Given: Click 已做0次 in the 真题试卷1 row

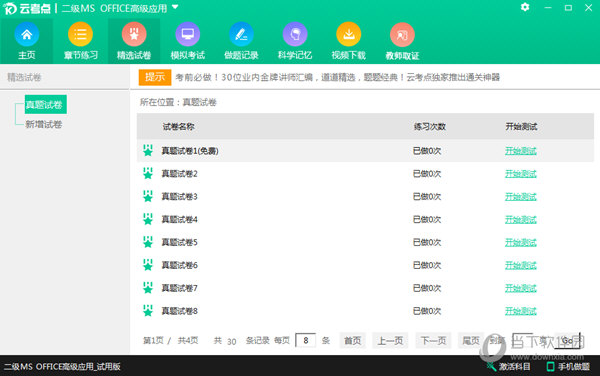Looking at the screenshot, I should 427,151.
